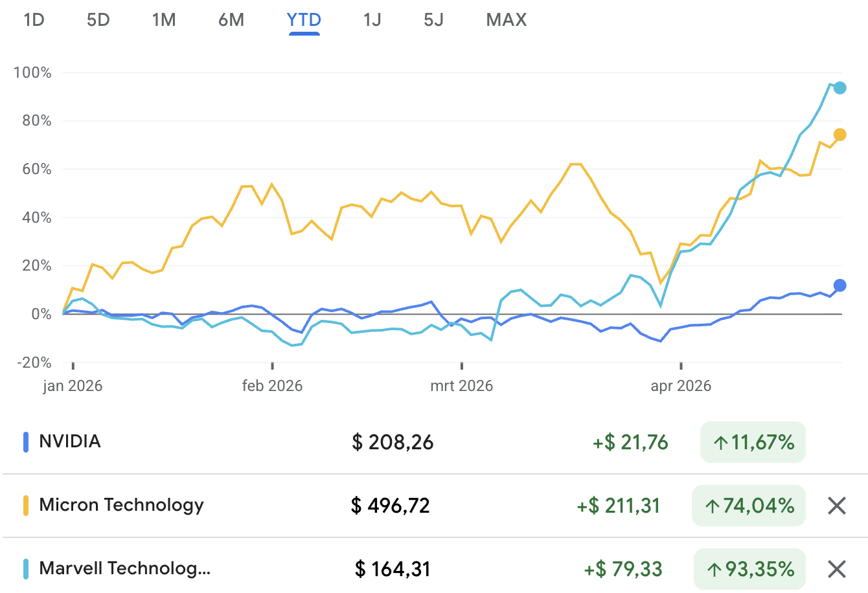Click the Marvell Technology teal color marker
The height and width of the screenshot is (593, 868).
26,569
